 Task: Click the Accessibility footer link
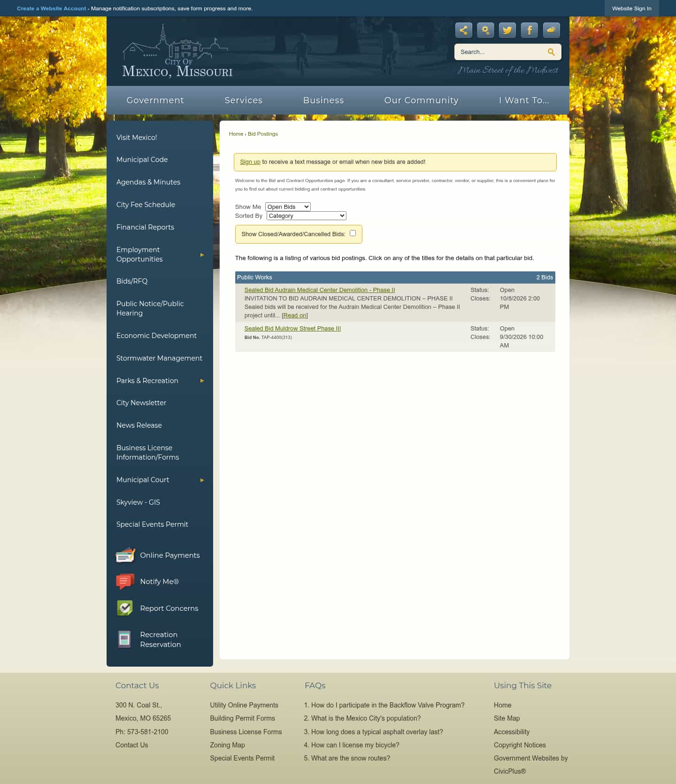tap(512, 732)
